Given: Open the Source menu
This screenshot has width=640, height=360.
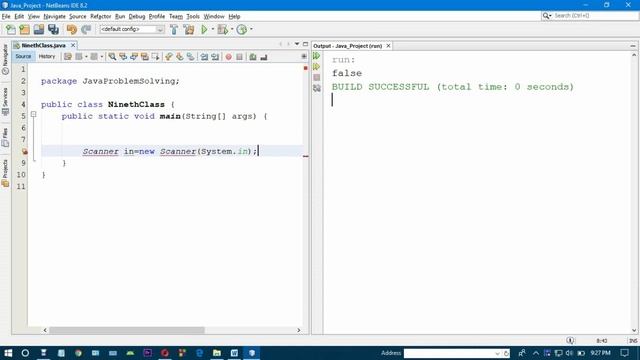Looking at the screenshot, I should coord(78,17).
